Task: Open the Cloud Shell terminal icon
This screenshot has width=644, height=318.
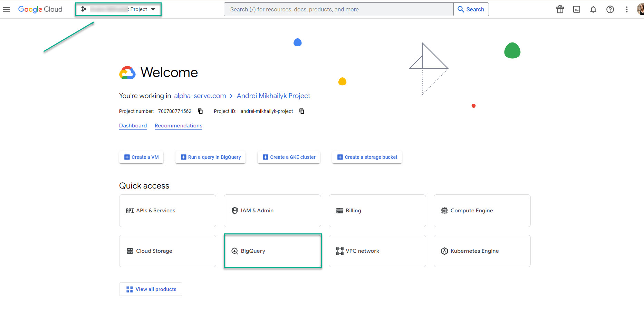Action: pyautogui.click(x=576, y=9)
